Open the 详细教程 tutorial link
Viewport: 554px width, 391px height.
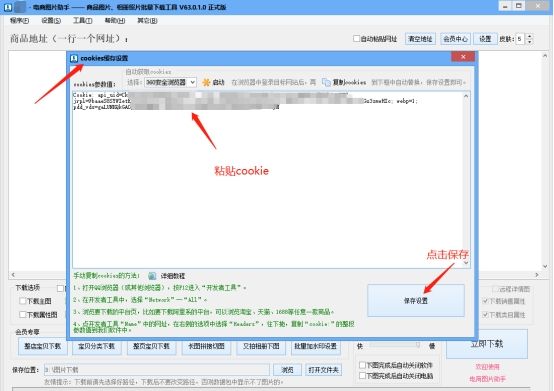(x=173, y=276)
